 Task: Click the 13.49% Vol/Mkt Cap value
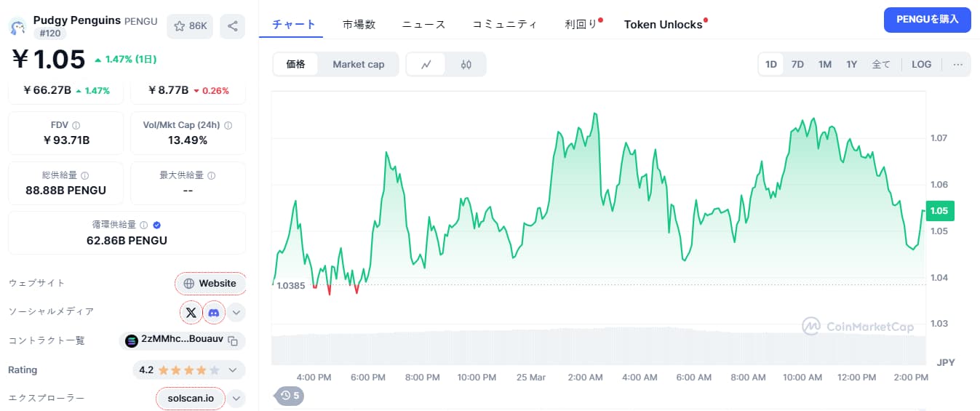point(188,140)
